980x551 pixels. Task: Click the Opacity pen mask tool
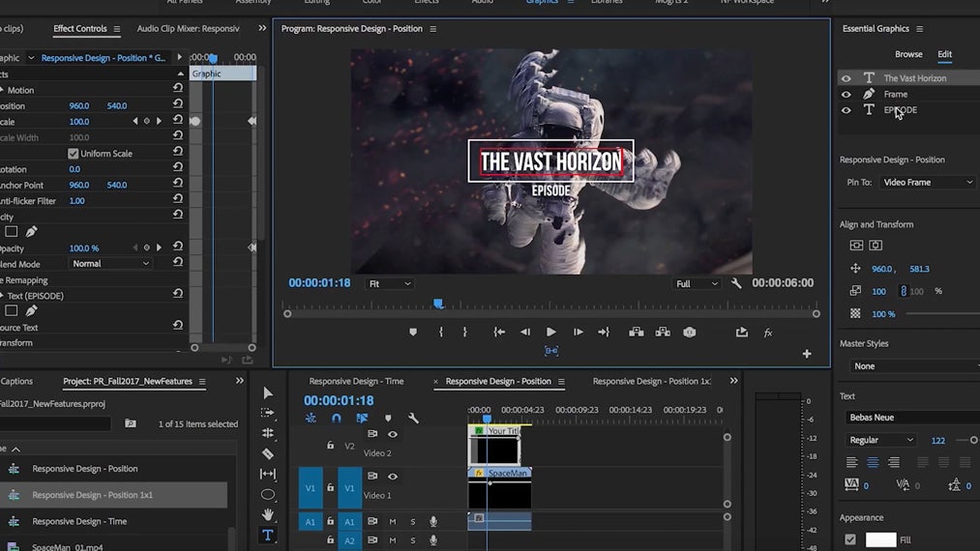[31, 232]
